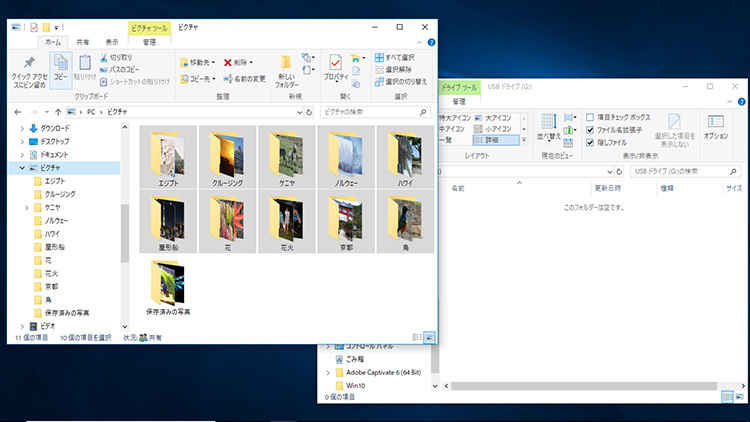
Task: Toggle the 隠しファイル checkbox
Action: [591, 142]
